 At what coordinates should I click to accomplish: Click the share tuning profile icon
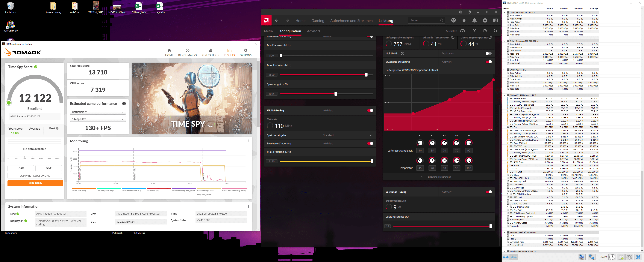click(x=485, y=31)
